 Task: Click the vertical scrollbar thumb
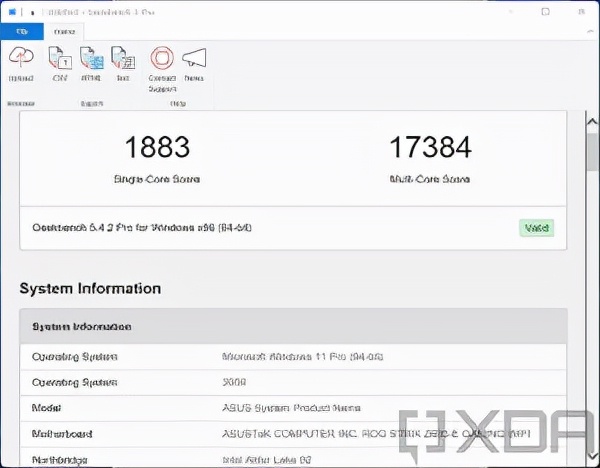tap(593, 152)
